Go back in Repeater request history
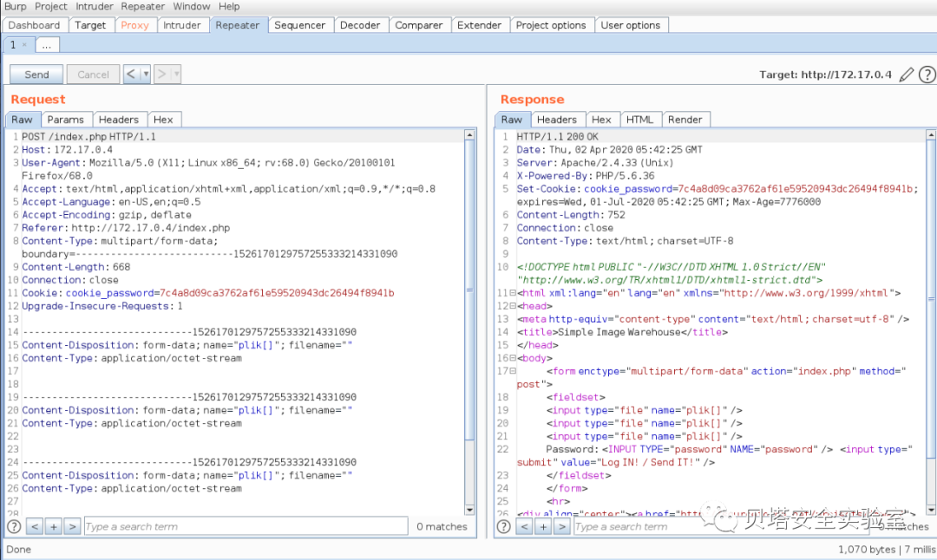Viewport: 937px width, 560px height. coord(131,74)
